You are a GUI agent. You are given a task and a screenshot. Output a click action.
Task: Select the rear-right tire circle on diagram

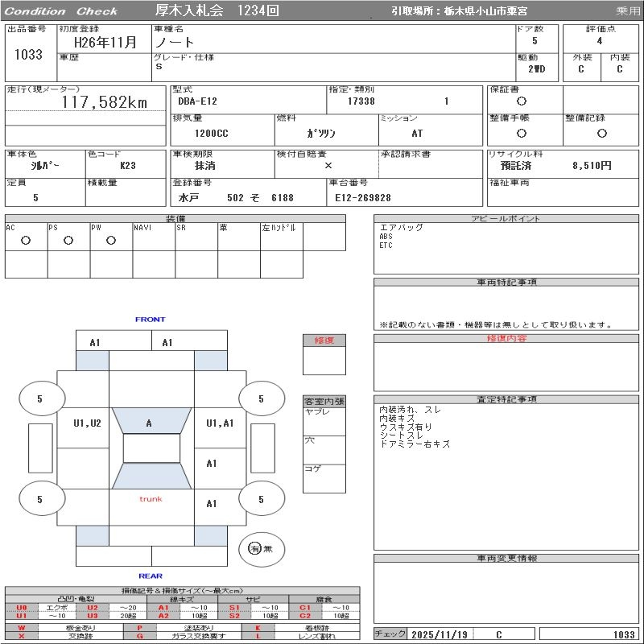[x=261, y=500]
